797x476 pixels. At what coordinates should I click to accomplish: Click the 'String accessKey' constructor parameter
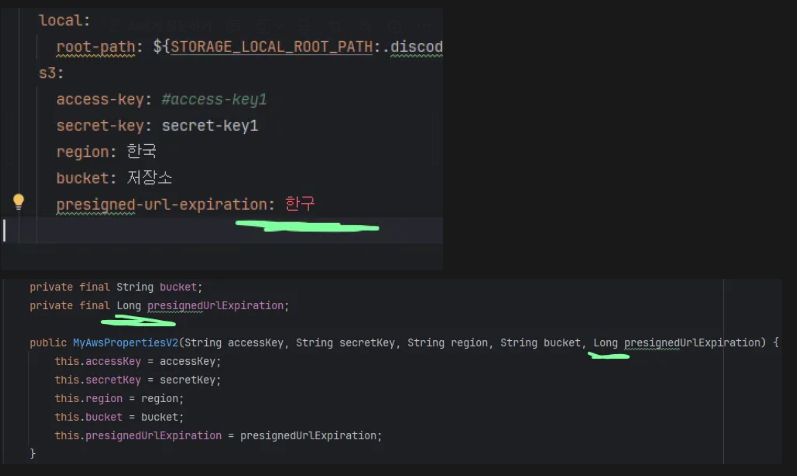pos(234,343)
